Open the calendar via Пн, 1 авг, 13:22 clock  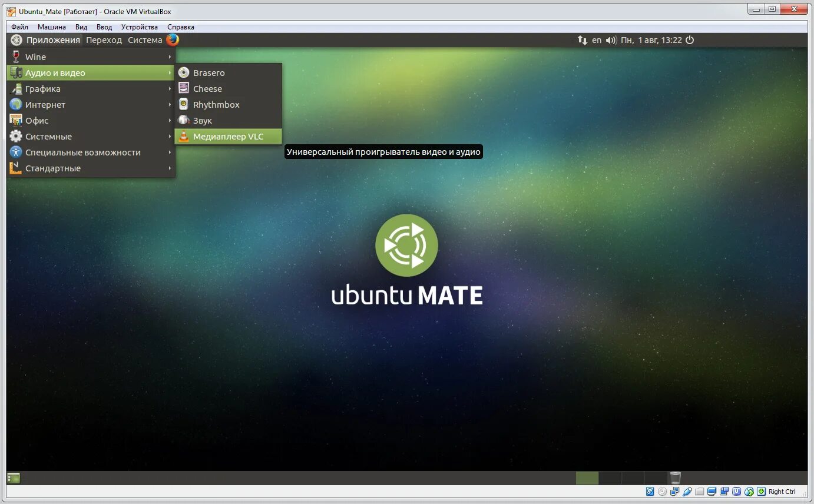651,40
